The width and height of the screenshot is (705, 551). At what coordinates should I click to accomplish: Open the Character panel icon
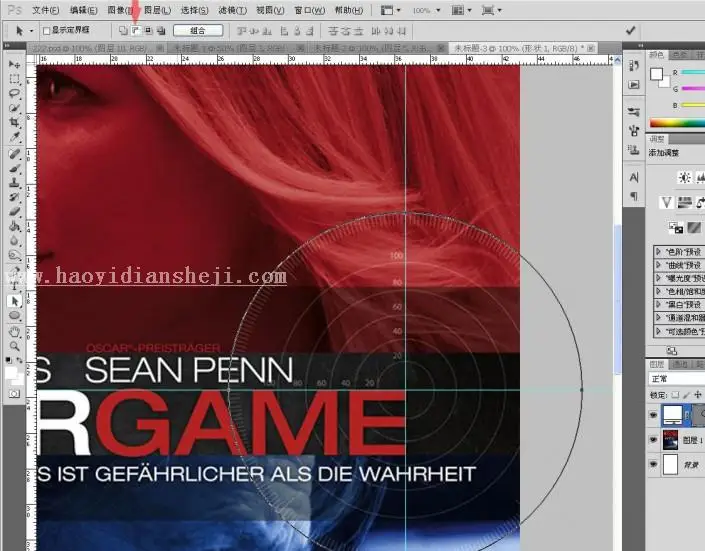(x=634, y=178)
